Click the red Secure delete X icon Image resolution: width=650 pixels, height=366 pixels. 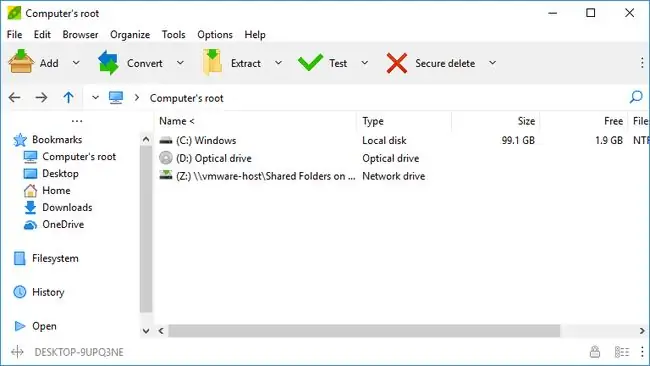point(397,63)
